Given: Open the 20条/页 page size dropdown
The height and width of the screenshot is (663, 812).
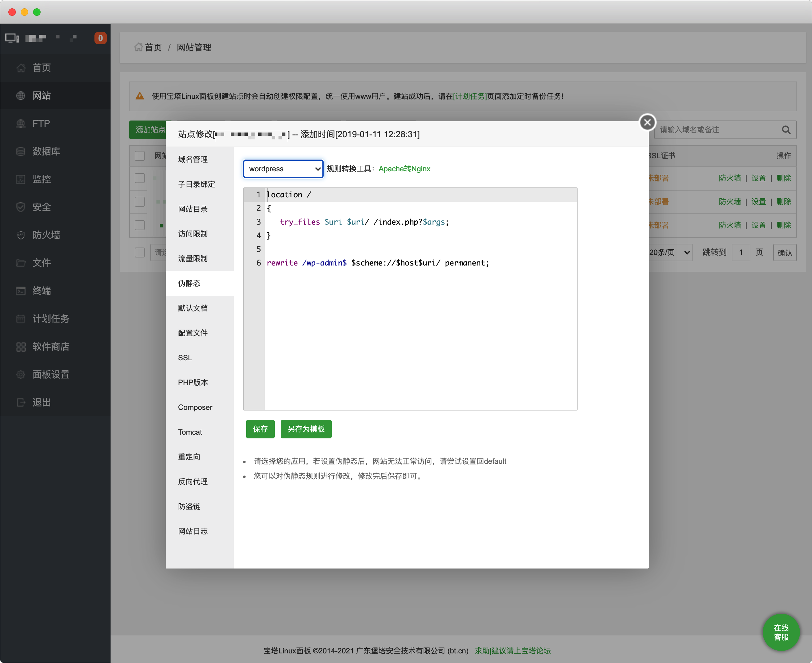Looking at the screenshot, I should [670, 252].
